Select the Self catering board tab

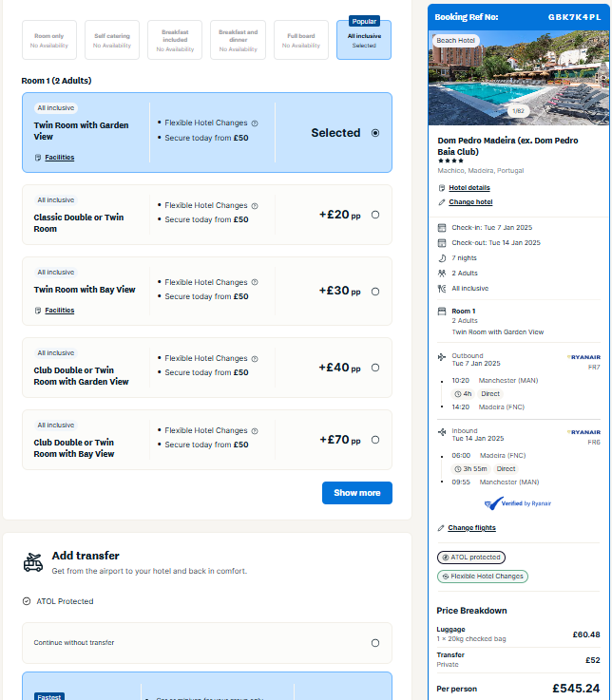[112, 40]
